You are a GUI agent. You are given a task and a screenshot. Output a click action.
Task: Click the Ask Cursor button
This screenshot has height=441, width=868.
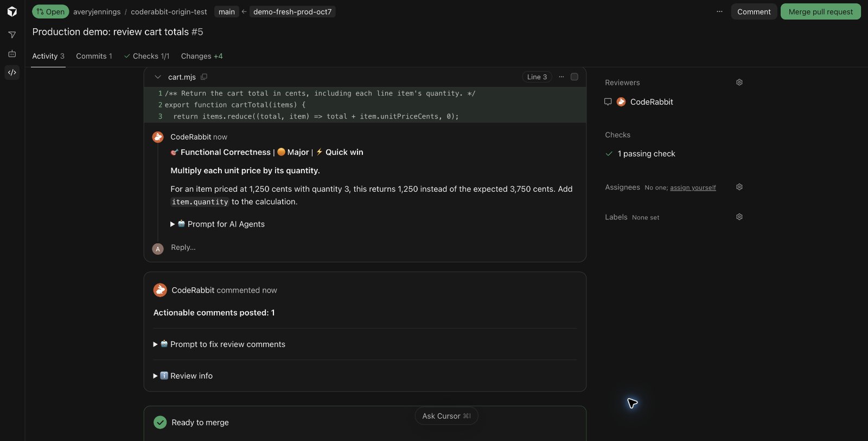[446, 416]
